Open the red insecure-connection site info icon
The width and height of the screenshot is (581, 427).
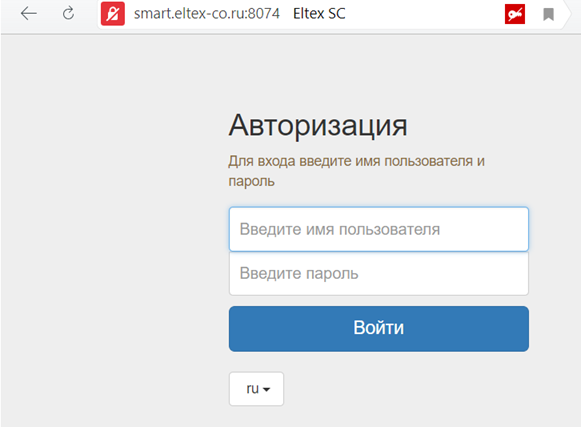click(x=113, y=14)
